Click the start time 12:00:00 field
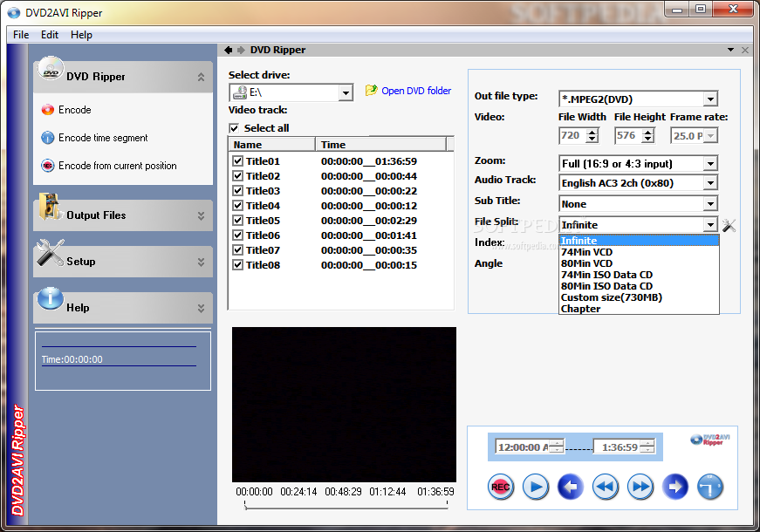Image resolution: width=760 pixels, height=532 pixels. tap(530, 447)
